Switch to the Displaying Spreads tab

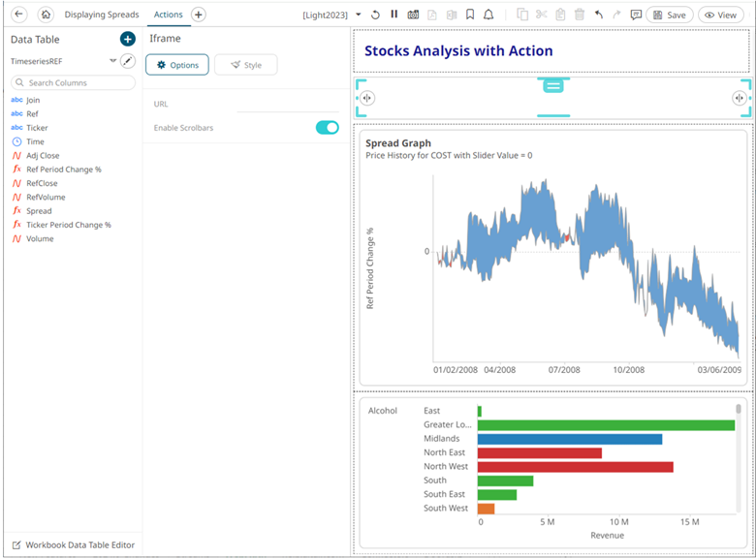[102, 15]
